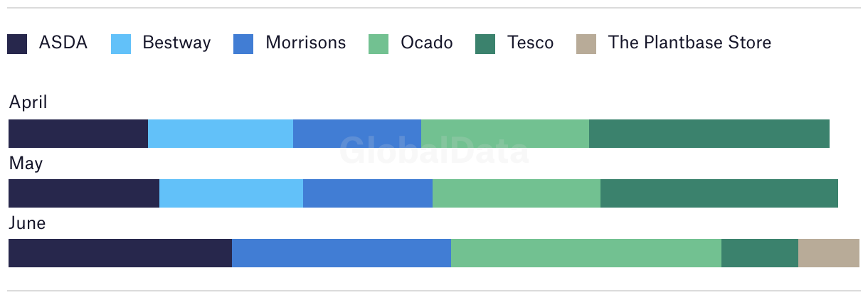Select the ASDA segment in April bar
The image size is (868, 300).
pyautogui.click(x=78, y=134)
